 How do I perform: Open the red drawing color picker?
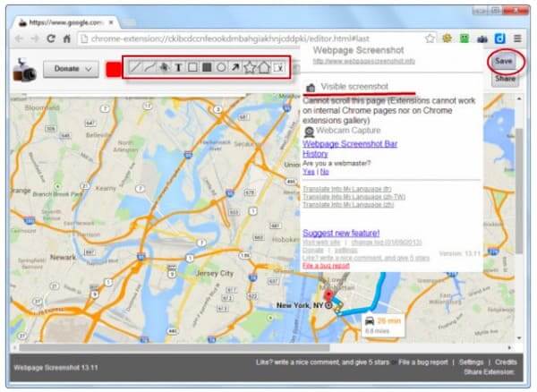pyautogui.click(x=114, y=70)
